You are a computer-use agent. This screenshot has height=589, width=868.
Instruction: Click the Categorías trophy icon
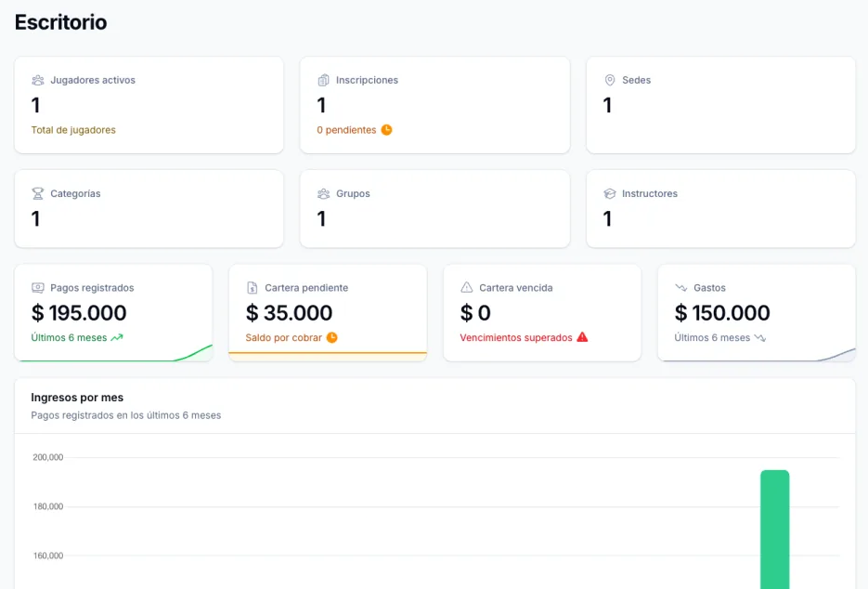pos(38,194)
